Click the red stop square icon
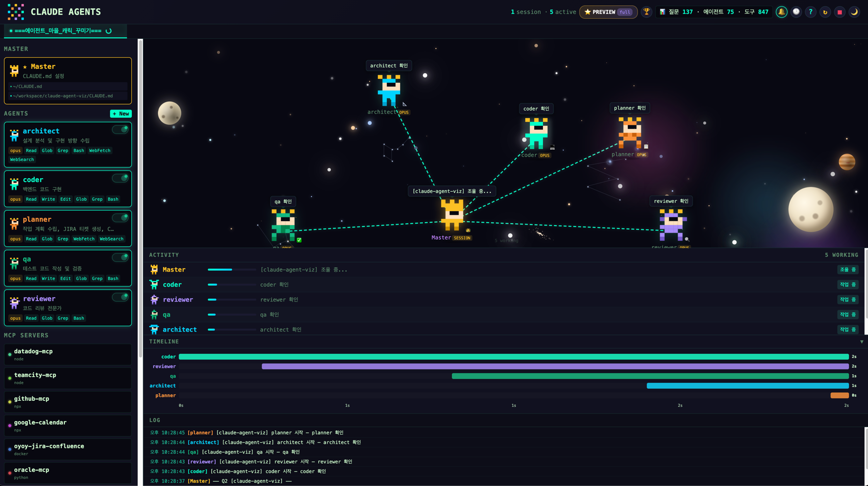This screenshot has height=486, width=868. [839, 12]
